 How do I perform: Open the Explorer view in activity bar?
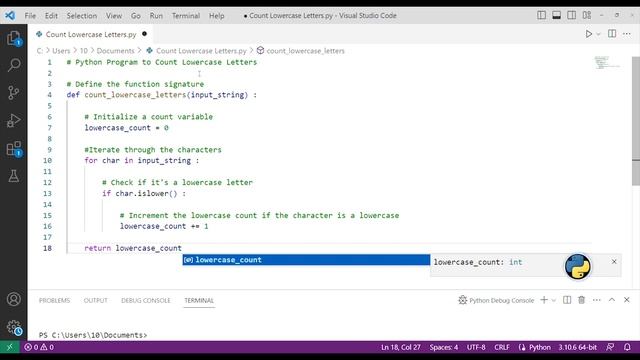(x=13, y=38)
